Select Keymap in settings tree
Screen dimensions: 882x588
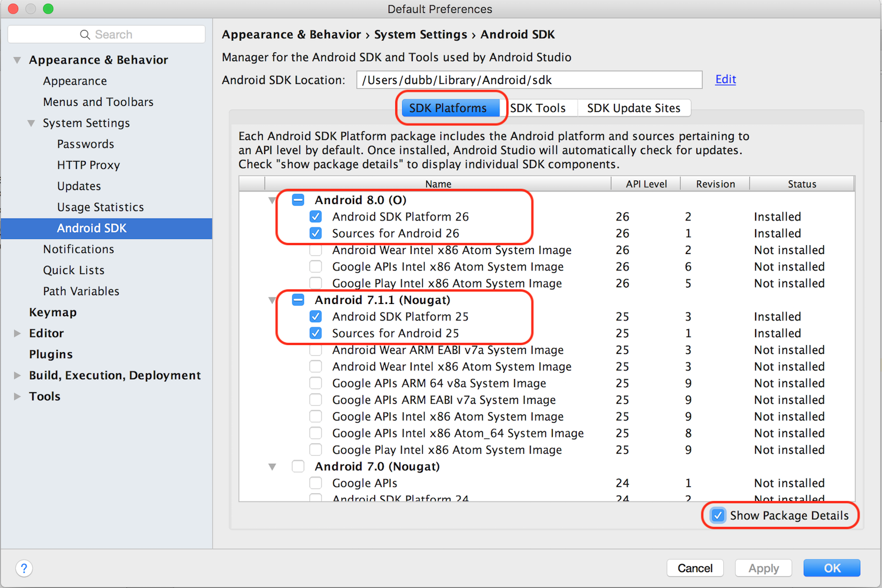point(53,312)
